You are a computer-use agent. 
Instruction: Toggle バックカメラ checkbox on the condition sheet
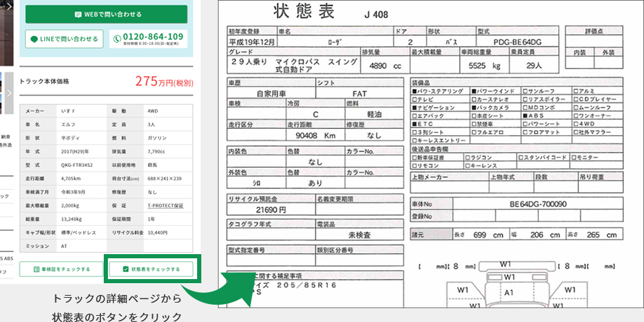pyautogui.click(x=474, y=108)
